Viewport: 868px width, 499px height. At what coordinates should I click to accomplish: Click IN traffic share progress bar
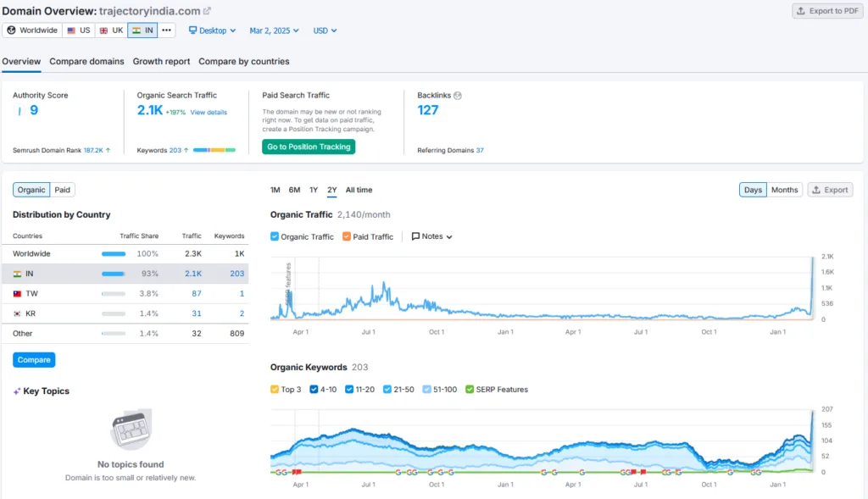[x=114, y=274]
